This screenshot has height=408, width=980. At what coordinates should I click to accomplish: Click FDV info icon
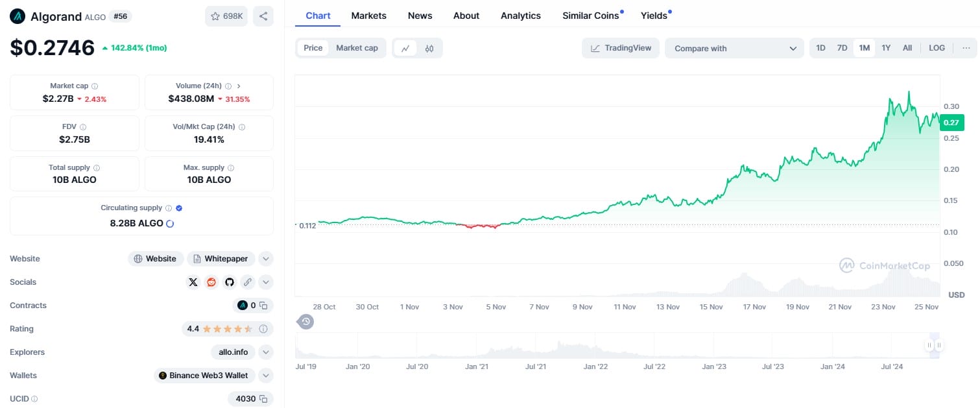(x=83, y=127)
